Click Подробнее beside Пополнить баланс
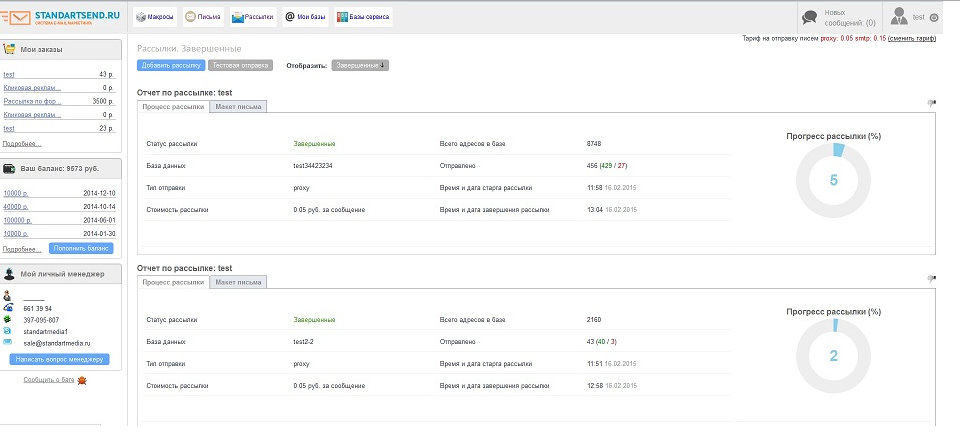 coord(22,249)
